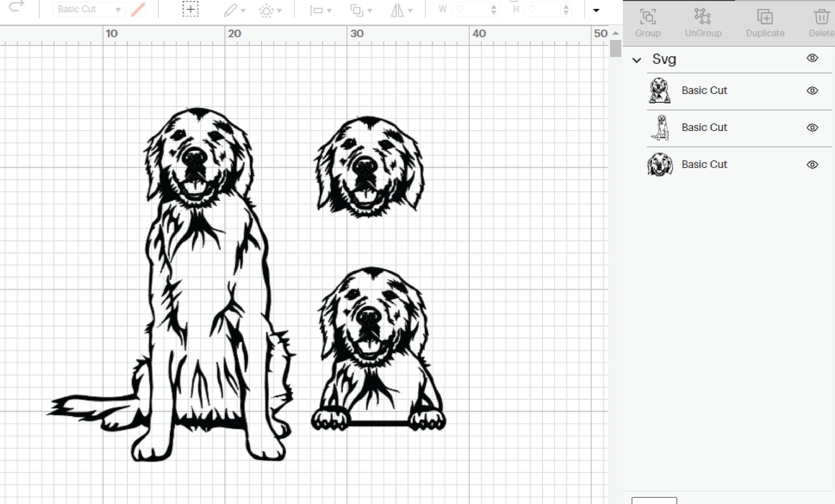Open the material color swatch in the toolbar
The height and width of the screenshot is (504, 835).
click(x=138, y=9)
